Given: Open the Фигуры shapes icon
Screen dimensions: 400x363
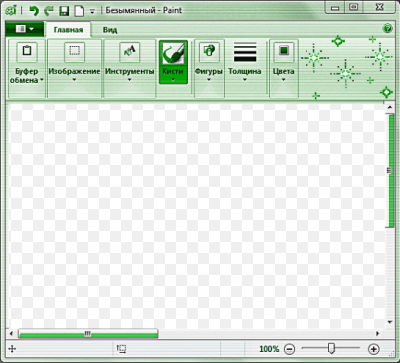Looking at the screenshot, I should coord(209,52).
